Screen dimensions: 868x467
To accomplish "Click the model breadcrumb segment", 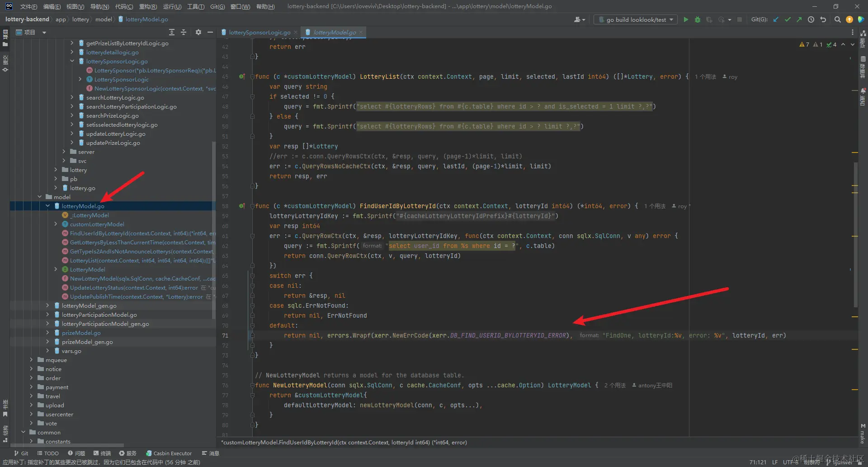I will click(x=104, y=19).
